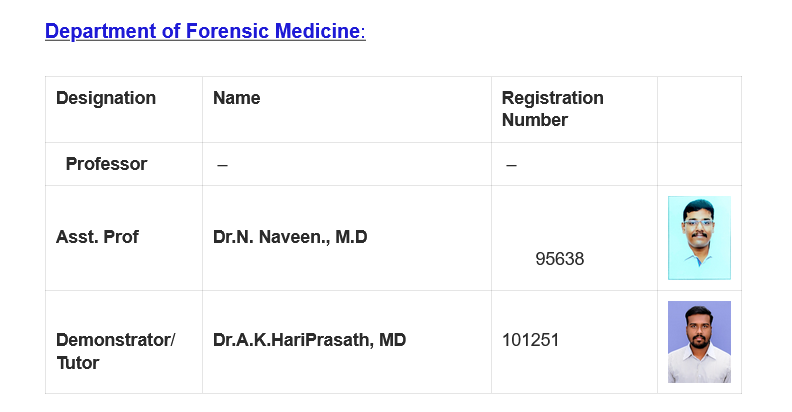Screen dimensions: 792x412
Task: Click Dr. N. Naveen's profile photo
Action: pos(699,238)
